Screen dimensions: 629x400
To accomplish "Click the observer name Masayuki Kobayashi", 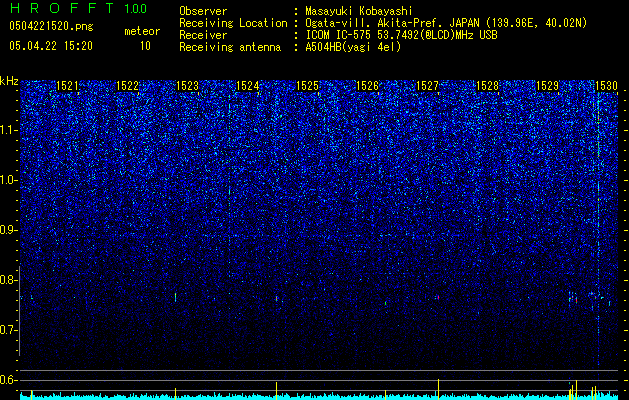I will [x=359, y=11].
